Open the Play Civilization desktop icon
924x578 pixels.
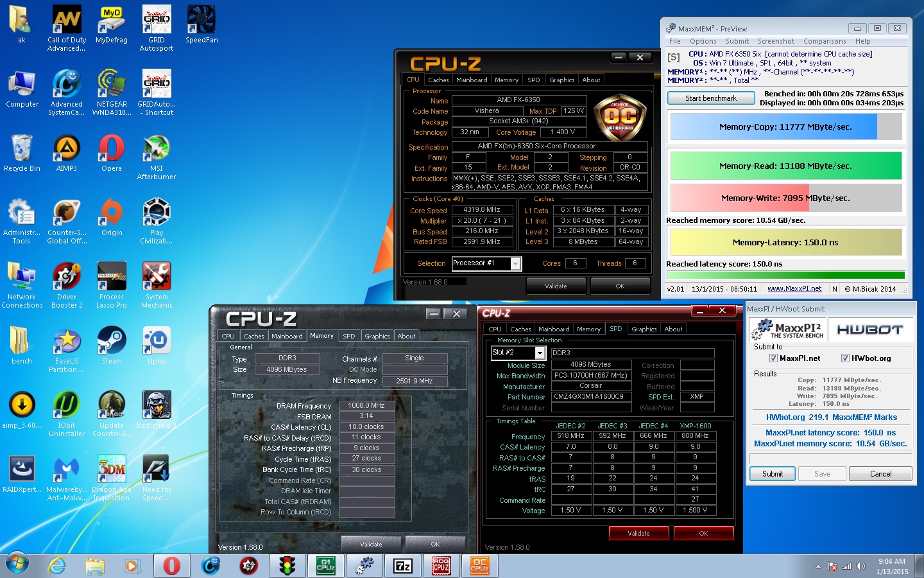(157, 222)
